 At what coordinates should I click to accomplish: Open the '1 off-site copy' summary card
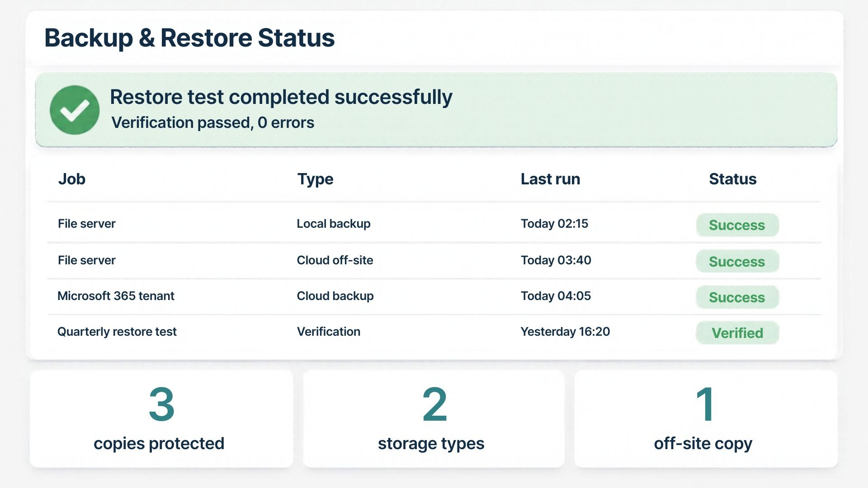(706, 419)
